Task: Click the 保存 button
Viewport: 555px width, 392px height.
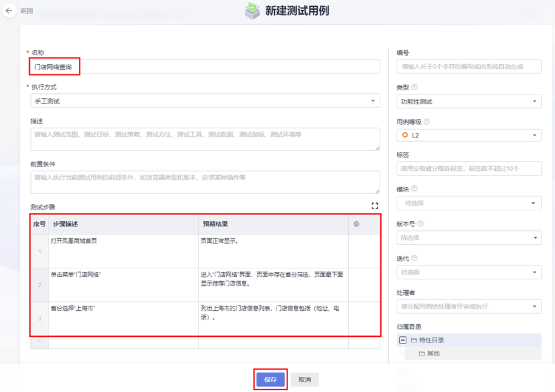Action: click(271, 379)
